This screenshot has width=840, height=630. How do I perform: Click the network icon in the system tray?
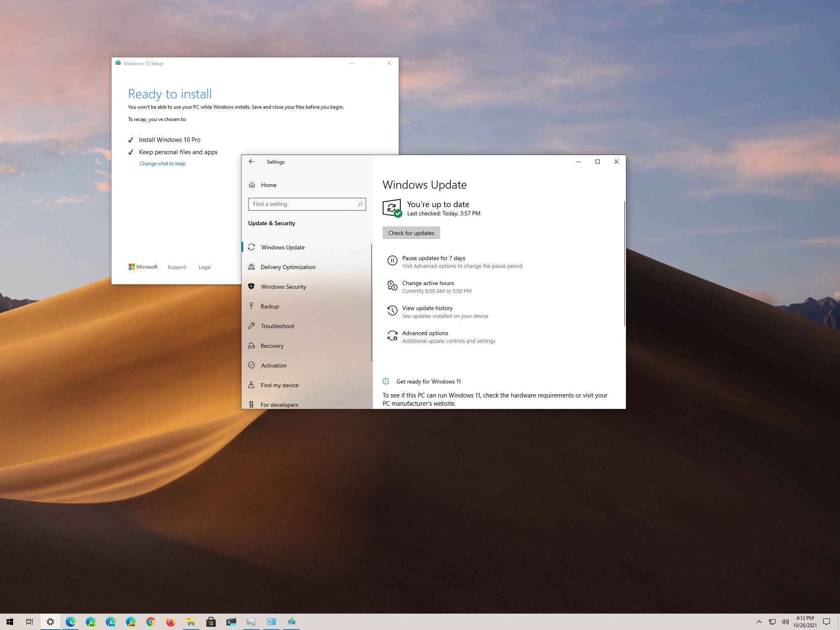(x=772, y=622)
